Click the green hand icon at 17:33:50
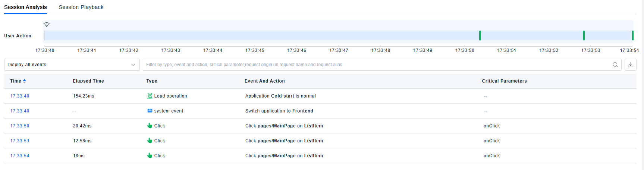The width and height of the screenshot is (644, 170). pos(150,126)
